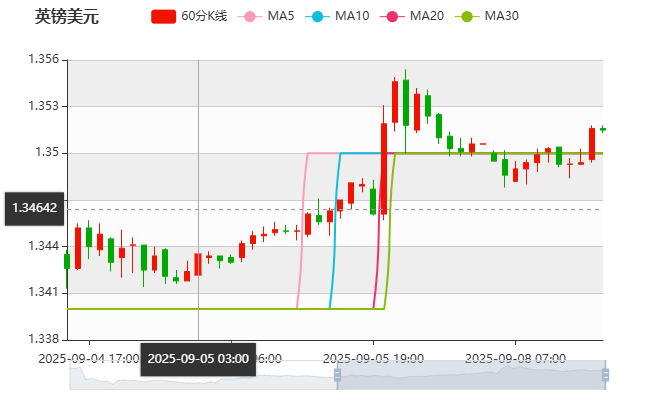Click the selected range of data zoom bar
Image resolution: width=670 pixels, height=400 pixels.
click(471, 375)
